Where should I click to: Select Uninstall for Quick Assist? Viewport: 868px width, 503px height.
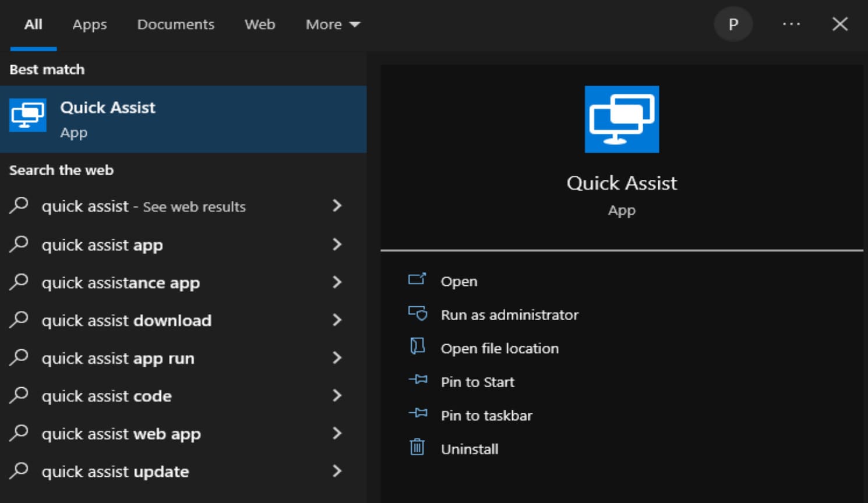click(470, 449)
